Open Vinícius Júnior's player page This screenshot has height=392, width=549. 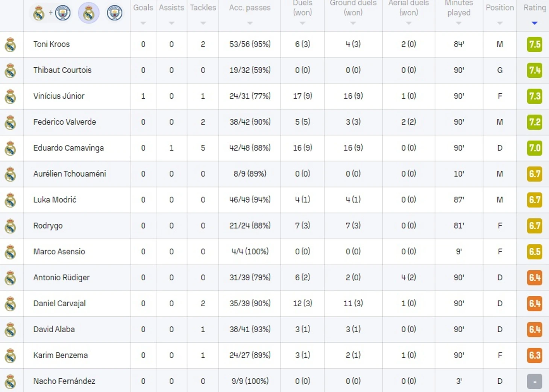click(x=59, y=96)
